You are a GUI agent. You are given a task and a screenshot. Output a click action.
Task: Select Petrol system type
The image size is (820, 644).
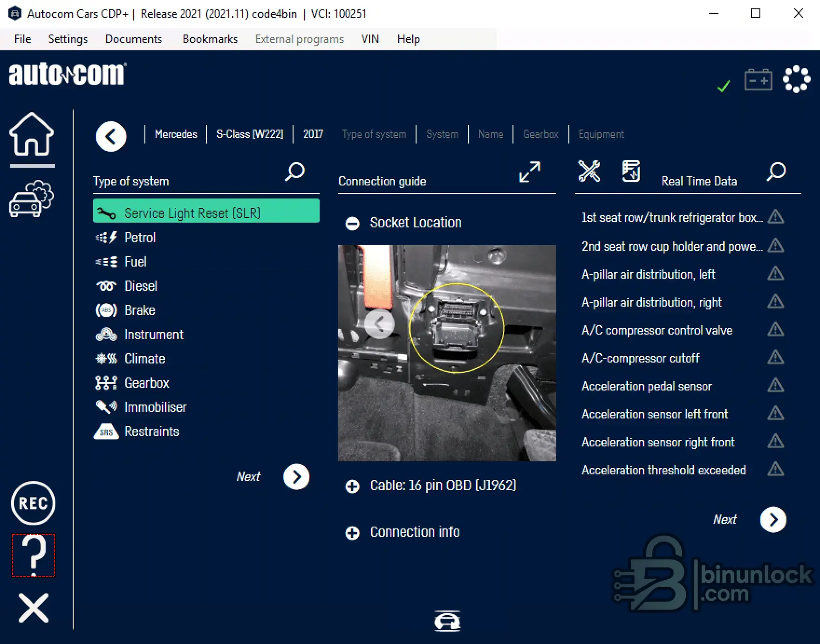(x=206, y=238)
